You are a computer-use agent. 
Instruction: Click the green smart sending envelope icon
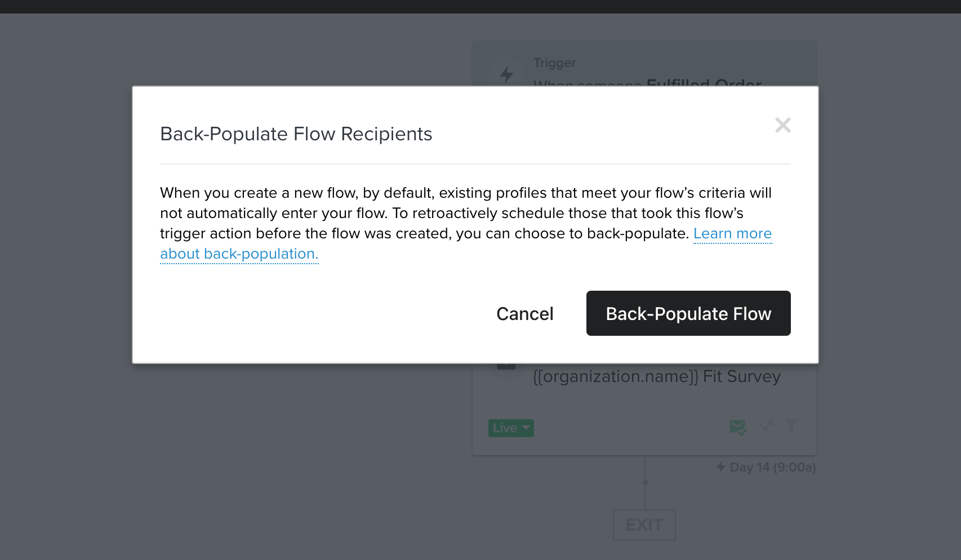(738, 428)
